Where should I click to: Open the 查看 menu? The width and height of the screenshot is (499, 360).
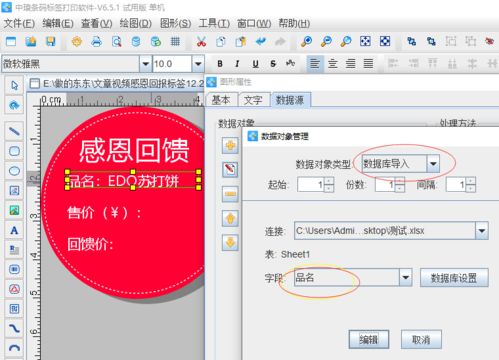tap(97, 23)
